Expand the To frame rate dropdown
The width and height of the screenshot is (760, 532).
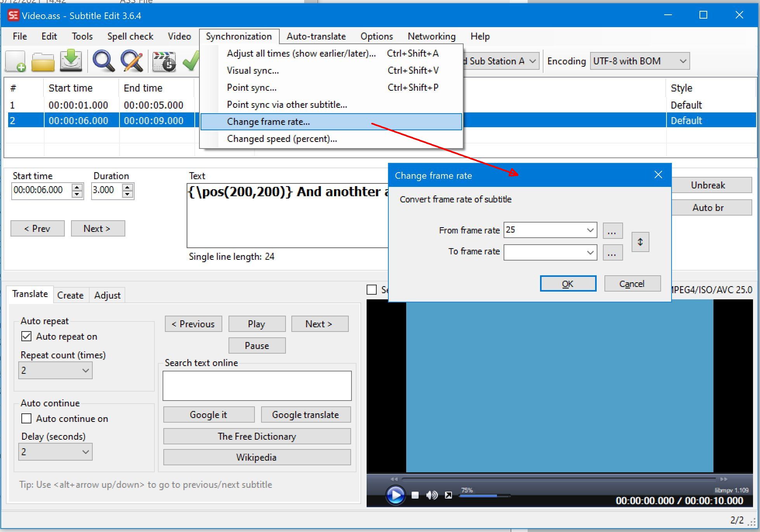pyautogui.click(x=590, y=252)
